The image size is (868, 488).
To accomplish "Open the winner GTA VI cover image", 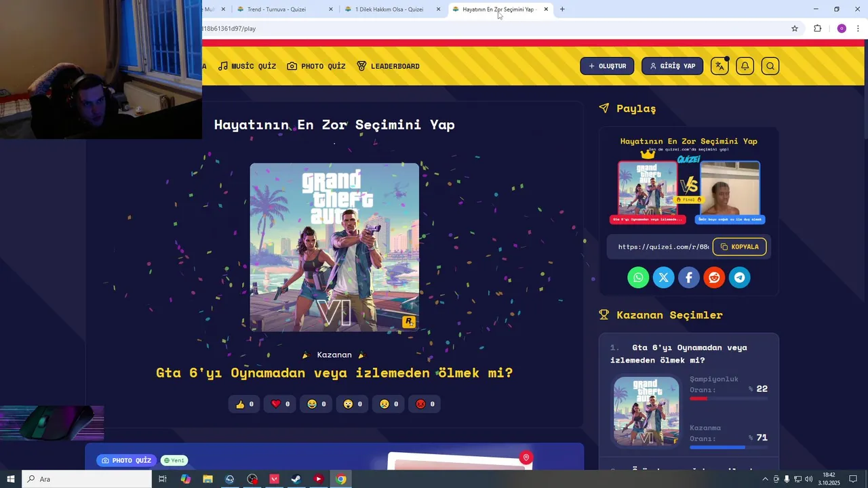I will [334, 247].
